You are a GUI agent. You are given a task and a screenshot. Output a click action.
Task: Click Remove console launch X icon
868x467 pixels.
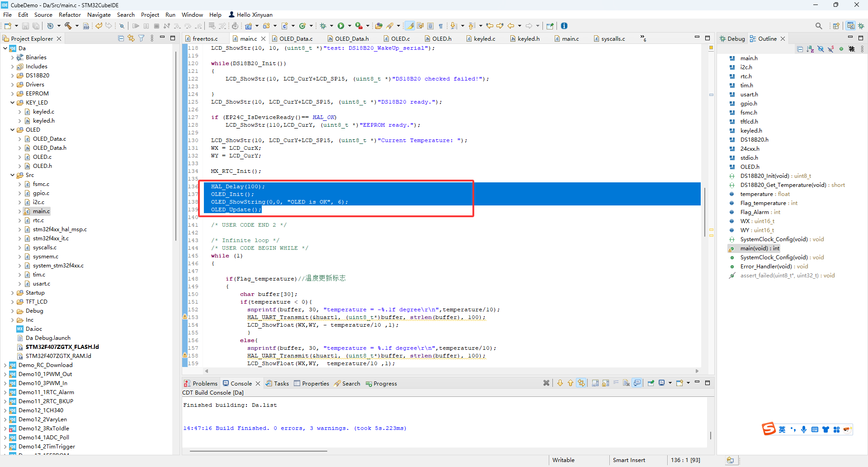pos(546,383)
